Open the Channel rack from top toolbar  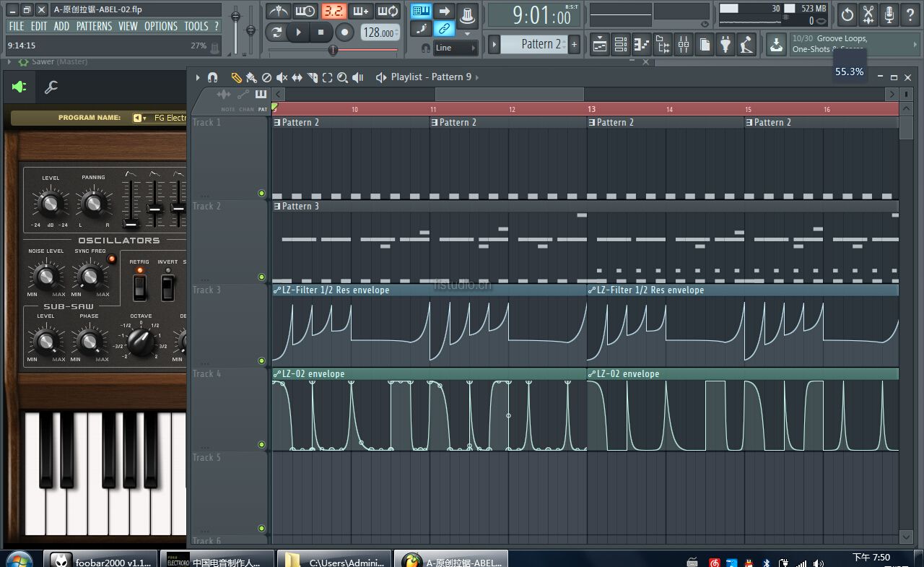pyautogui.click(x=621, y=45)
